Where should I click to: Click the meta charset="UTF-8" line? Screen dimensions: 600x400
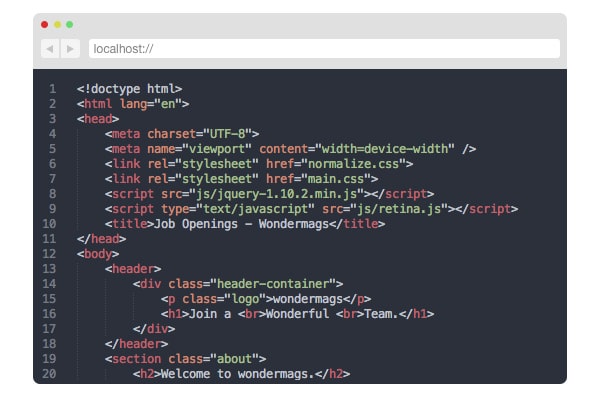182,134
